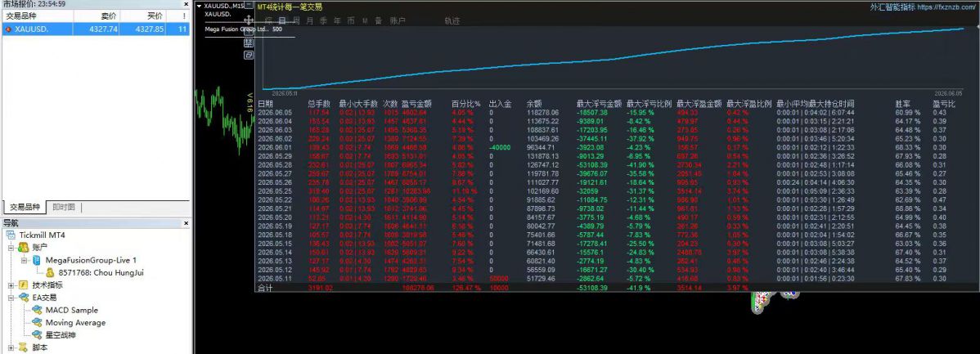Viewport: 980px width, 354px height.
Task: Click the user icon beside 8571768
Action: (49, 272)
